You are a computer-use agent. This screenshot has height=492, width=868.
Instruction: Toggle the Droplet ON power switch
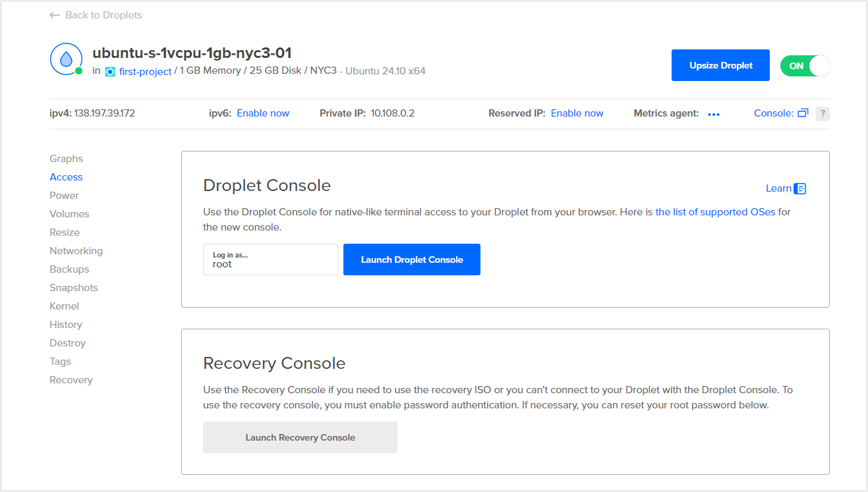pos(805,66)
